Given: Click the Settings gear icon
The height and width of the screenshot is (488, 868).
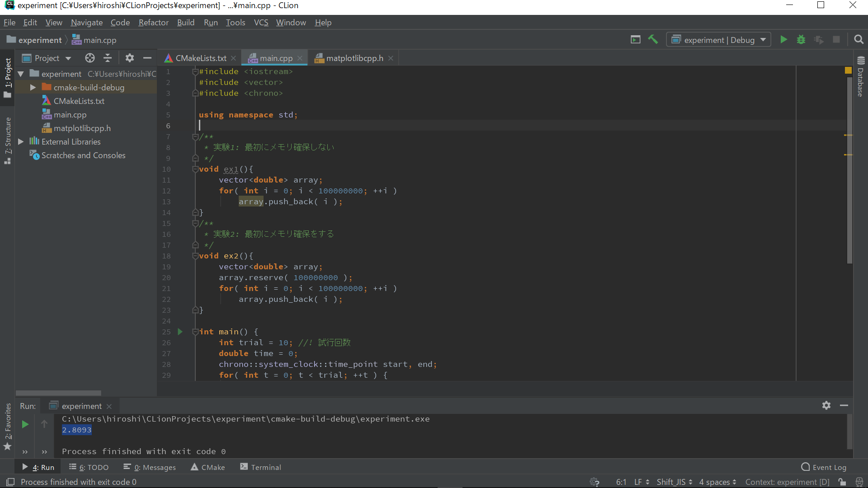Looking at the screenshot, I should [129, 57].
